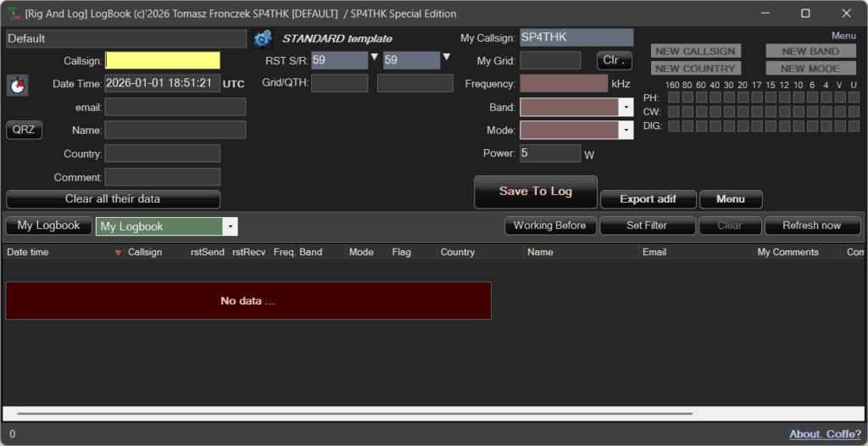Click the Menu button beside Export adif
Image resolution: width=868 pixels, height=446 pixels.
(730, 199)
